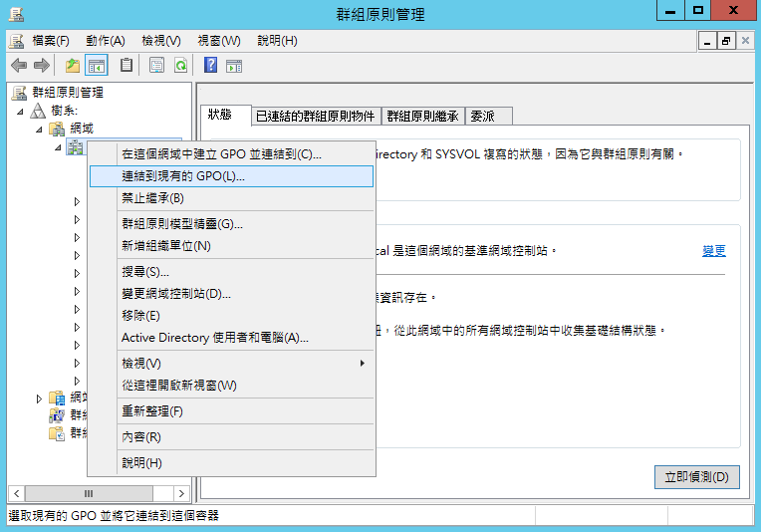The width and height of the screenshot is (761, 532).
Task: Toggle the Show/Hide Action Pane icon
Action: (234, 65)
